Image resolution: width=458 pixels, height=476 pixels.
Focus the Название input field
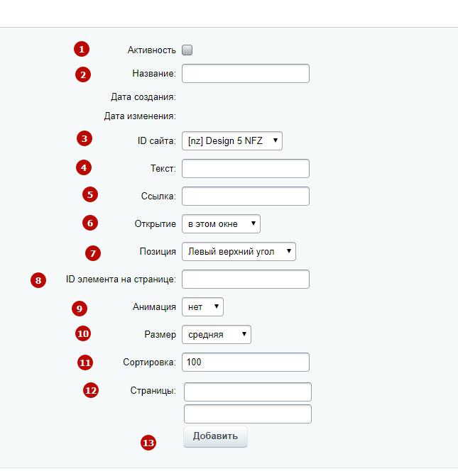pyautogui.click(x=246, y=74)
